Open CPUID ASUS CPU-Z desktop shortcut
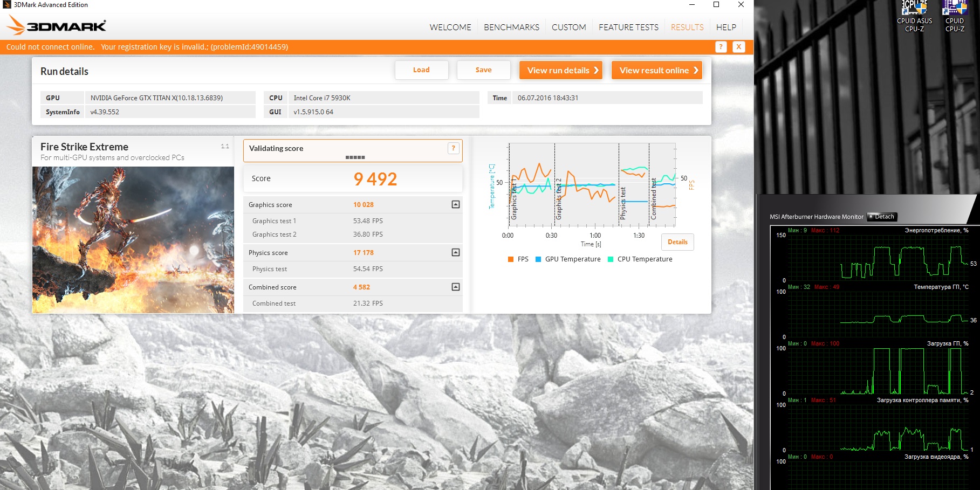 click(x=914, y=16)
